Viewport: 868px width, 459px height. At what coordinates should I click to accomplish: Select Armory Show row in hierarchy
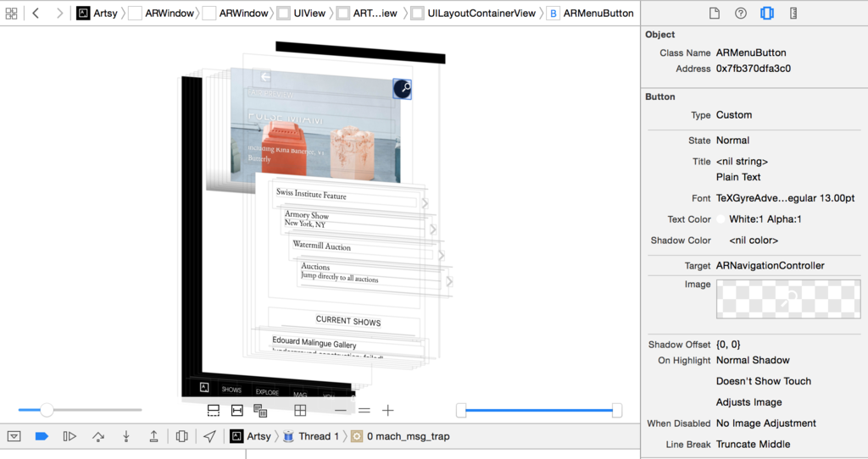[x=306, y=214]
